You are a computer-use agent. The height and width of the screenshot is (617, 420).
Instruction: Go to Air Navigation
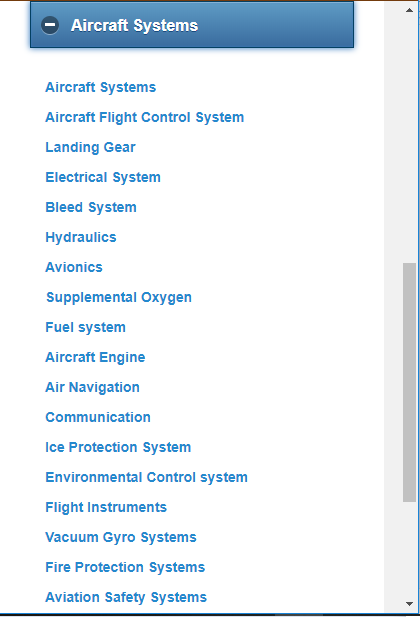point(93,387)
